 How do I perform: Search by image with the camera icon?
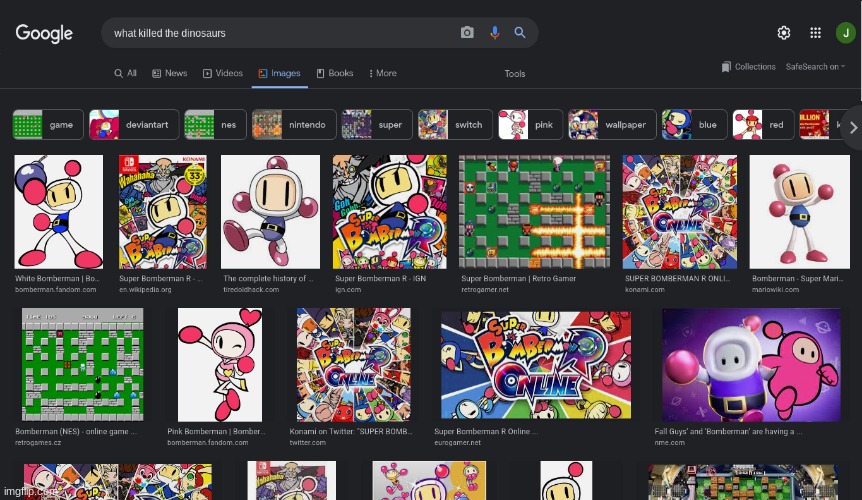(467, 33)
